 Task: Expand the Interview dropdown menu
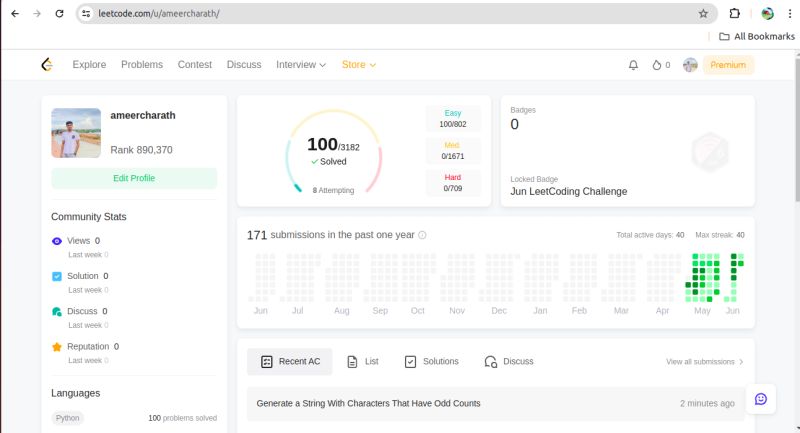(x=301, y=65)
